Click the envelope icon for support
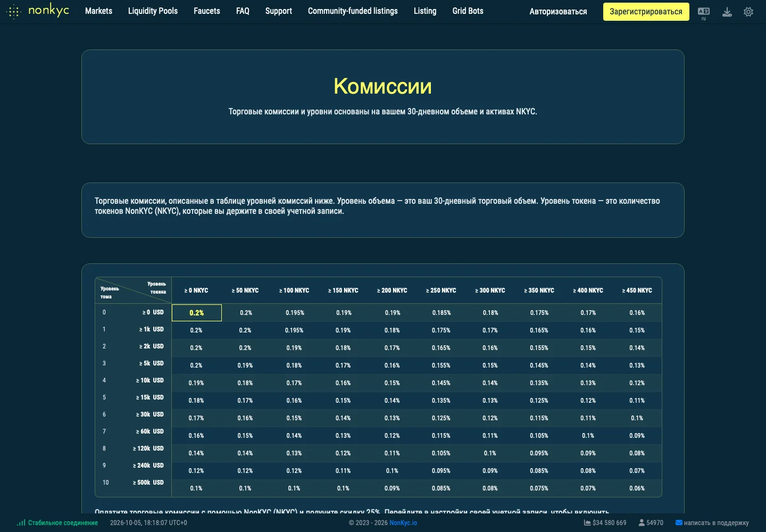766x532 pixels. pyautogui.click(x=679, y=522)
